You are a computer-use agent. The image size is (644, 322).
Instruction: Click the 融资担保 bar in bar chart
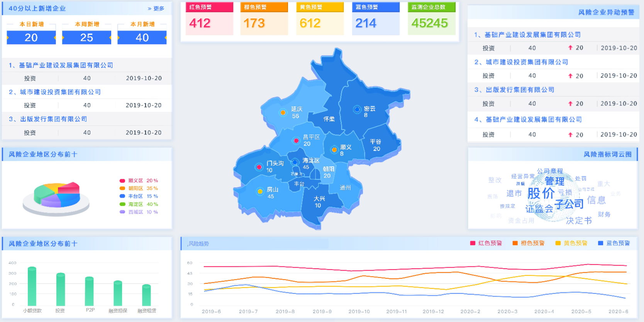tap(118, 293)
